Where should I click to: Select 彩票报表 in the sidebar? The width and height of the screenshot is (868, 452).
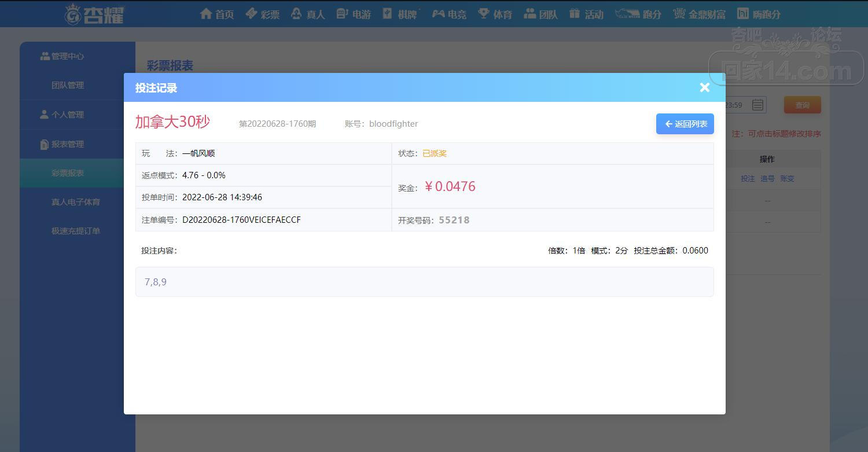pyautogui.click(x=68, y=173)
